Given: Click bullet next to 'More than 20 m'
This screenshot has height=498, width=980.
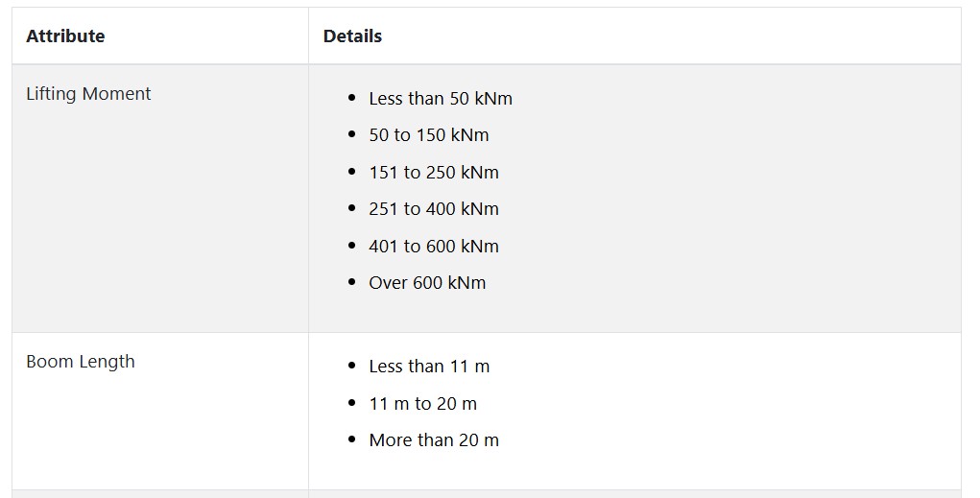Looking at the screenshot, I should (352, 439).
